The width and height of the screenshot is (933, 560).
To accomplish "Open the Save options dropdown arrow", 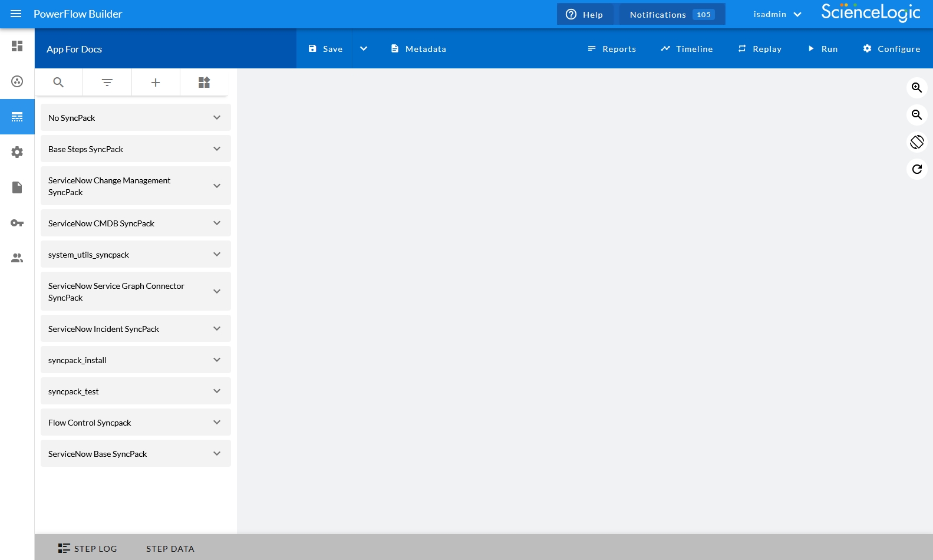I will point(364,49).
